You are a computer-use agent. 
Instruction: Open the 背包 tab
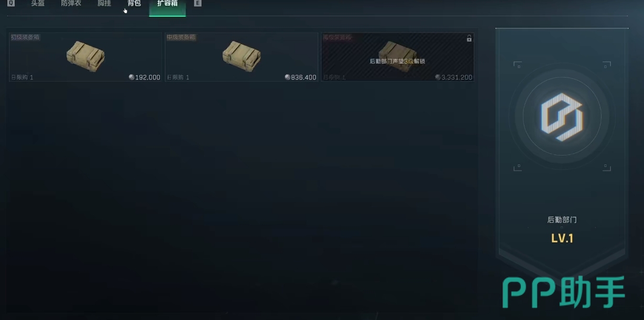[134, 3]
